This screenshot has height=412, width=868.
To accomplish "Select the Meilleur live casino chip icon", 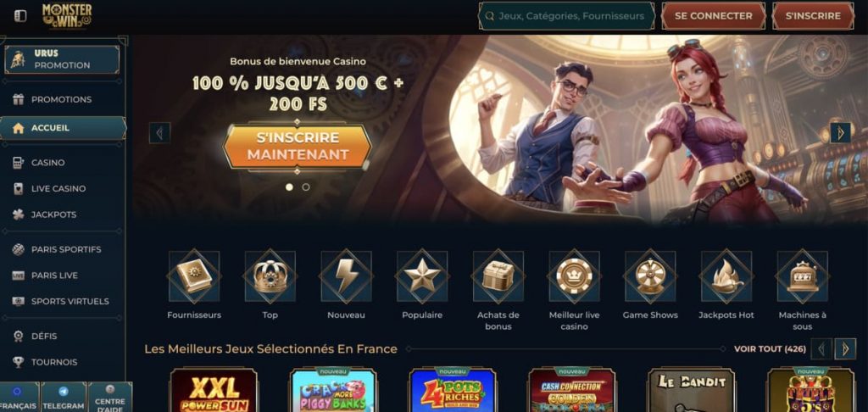I will 574,276.
